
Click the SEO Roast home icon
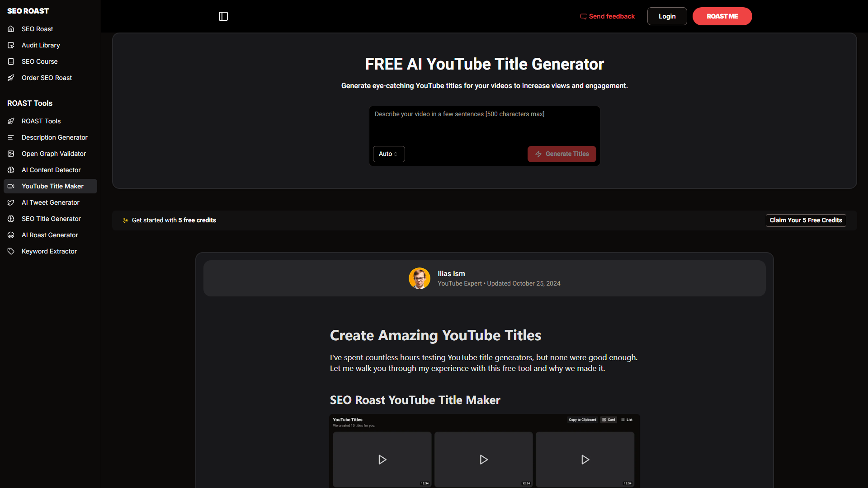click(11, 28)
